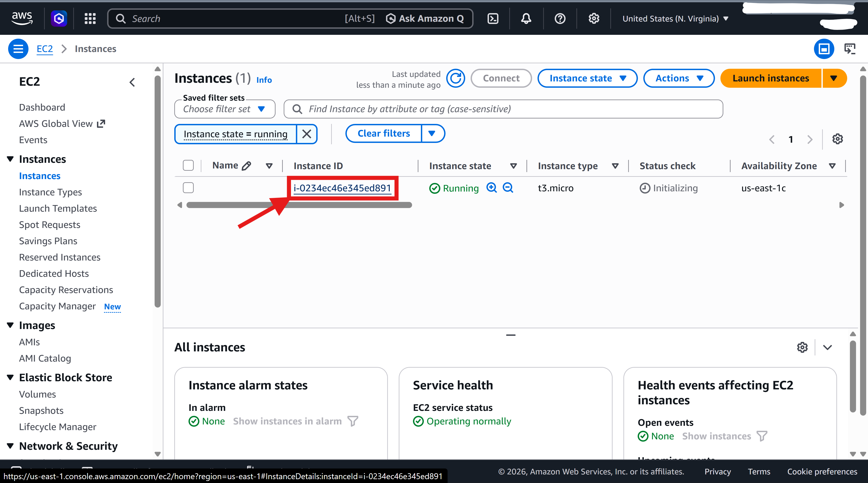This screenshot has width=868, height=483.
Task: Click the split panel resize handle bar
Action: pyautogui.click(x=510, y=335)
